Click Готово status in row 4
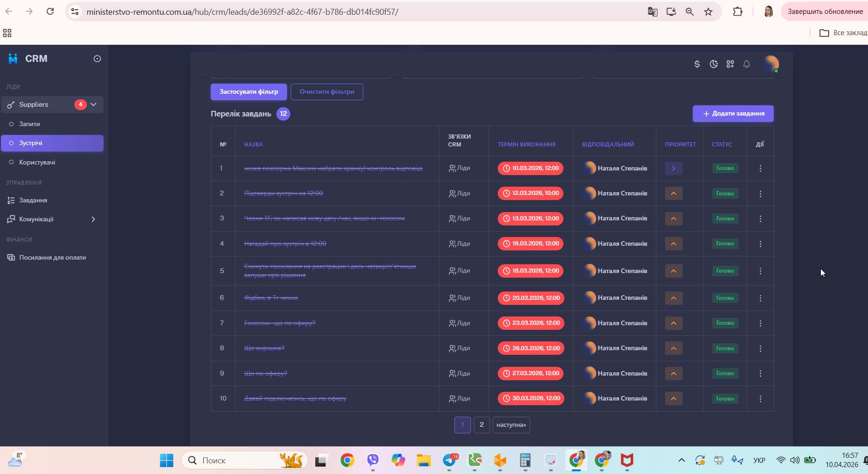 click(725, 243)
